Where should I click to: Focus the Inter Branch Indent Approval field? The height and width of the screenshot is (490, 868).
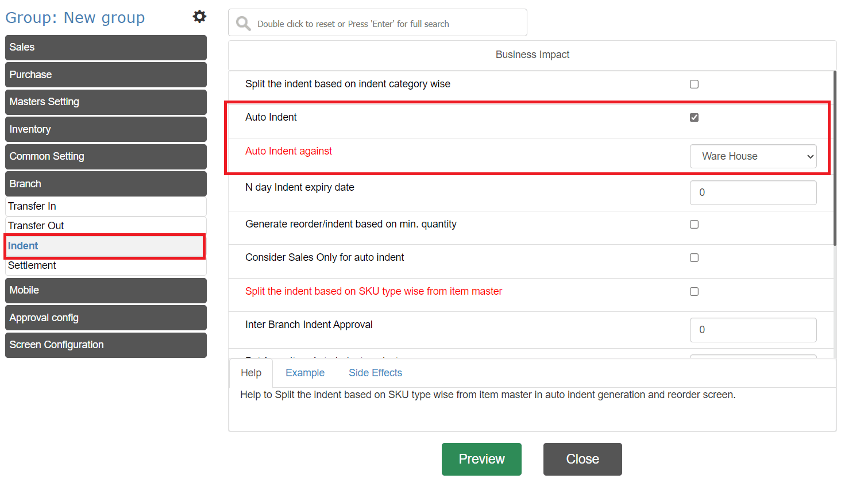click(753, 330)
